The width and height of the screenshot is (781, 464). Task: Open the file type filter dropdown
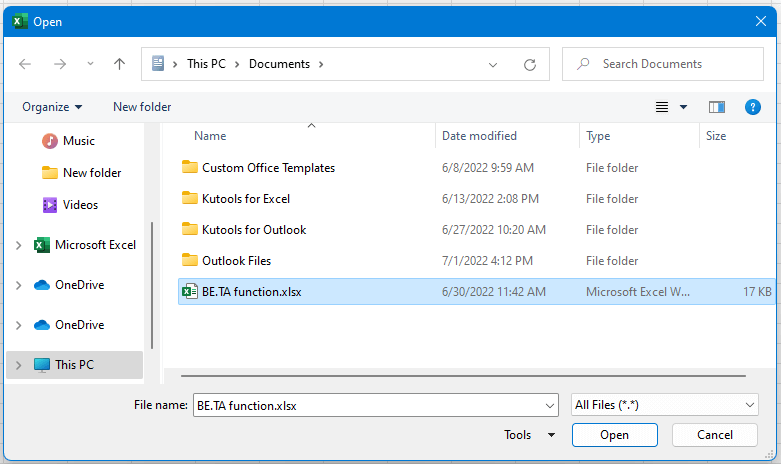tap(664, 405)
